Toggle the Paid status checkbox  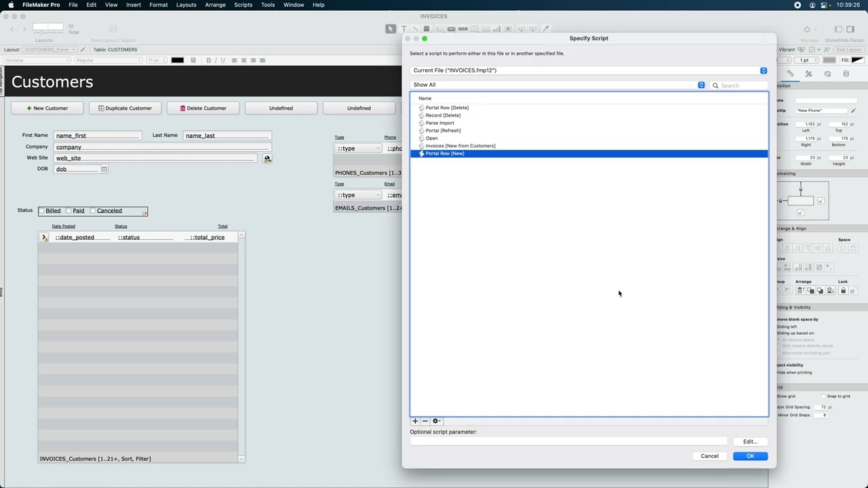click(x=68, y=211)
